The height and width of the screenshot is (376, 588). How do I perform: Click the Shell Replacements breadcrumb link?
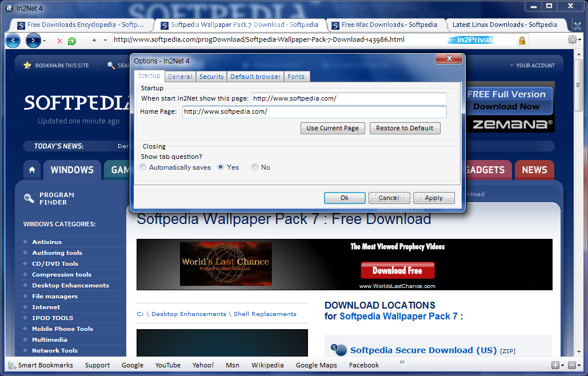(x=265, y=314)
